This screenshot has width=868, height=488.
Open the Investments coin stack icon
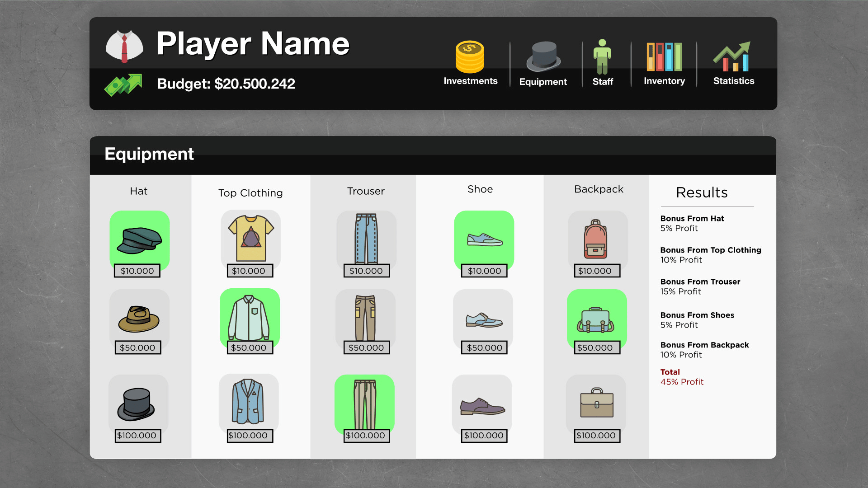coord(470,57)
